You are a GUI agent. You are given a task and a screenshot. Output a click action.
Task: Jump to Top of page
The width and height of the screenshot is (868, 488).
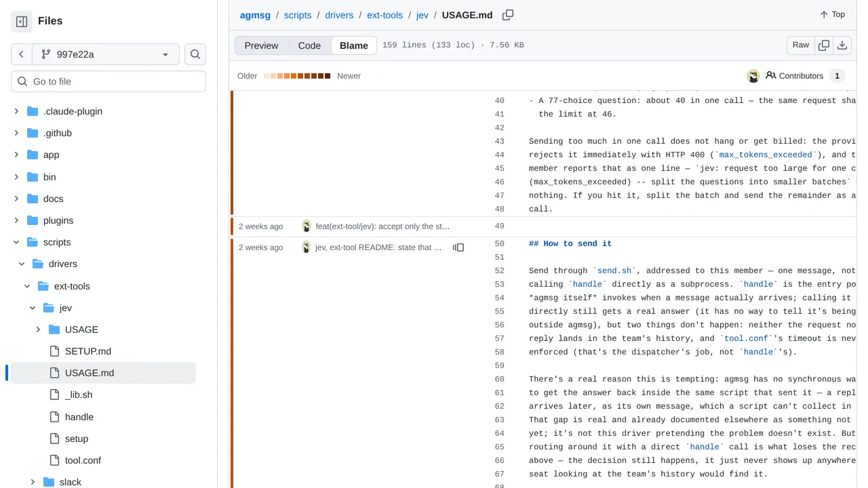[x=832, y=14]
